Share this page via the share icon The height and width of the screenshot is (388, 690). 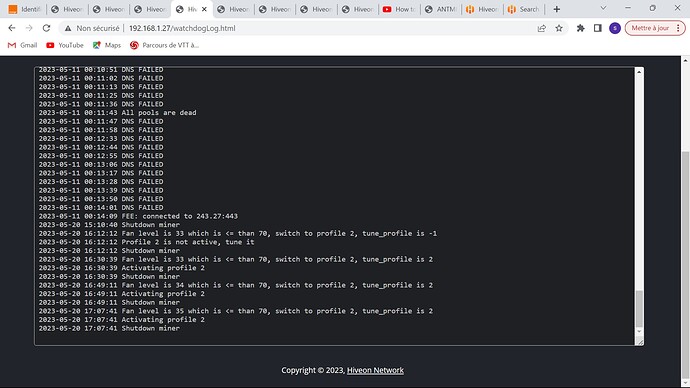(x=542, y=28)
